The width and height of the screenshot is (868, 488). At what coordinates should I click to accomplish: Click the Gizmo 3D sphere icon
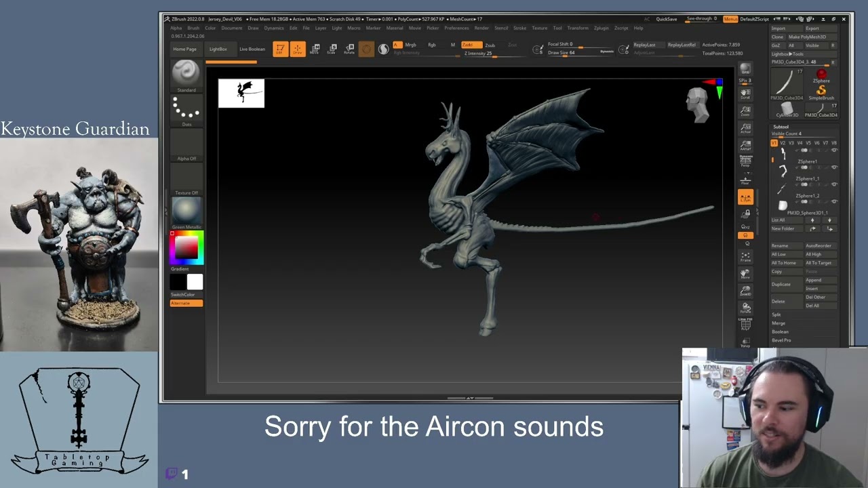tap(366, 49)
